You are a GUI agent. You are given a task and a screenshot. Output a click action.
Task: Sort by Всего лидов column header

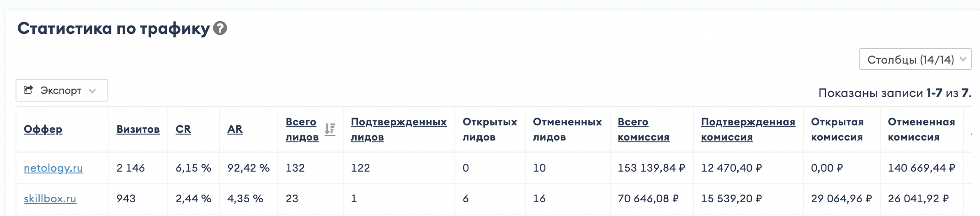pos(302,130)
